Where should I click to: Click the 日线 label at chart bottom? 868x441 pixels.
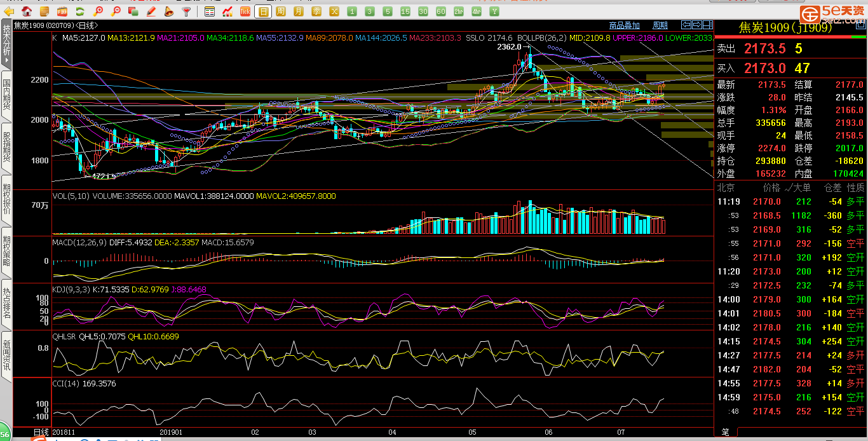coord(41,432)
